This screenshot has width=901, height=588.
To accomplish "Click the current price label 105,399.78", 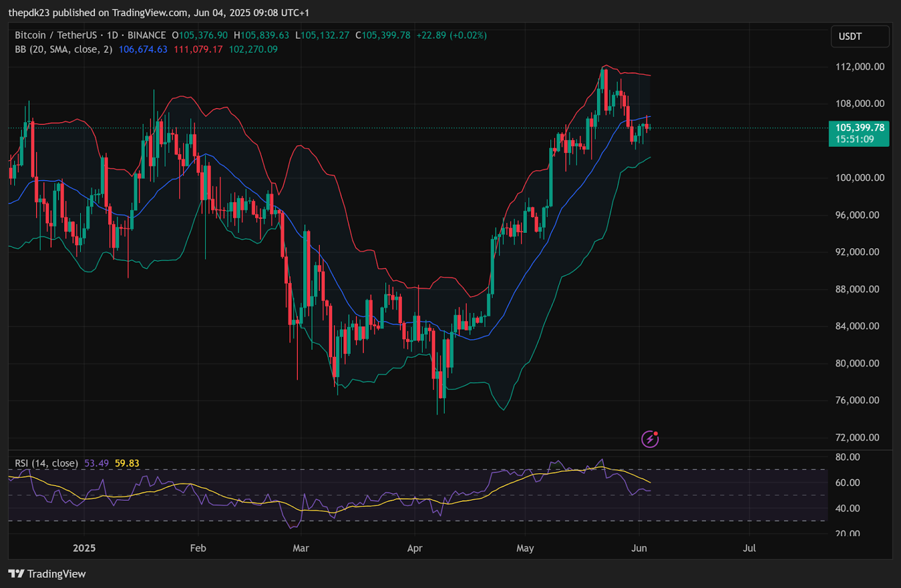I will (859, 128).
